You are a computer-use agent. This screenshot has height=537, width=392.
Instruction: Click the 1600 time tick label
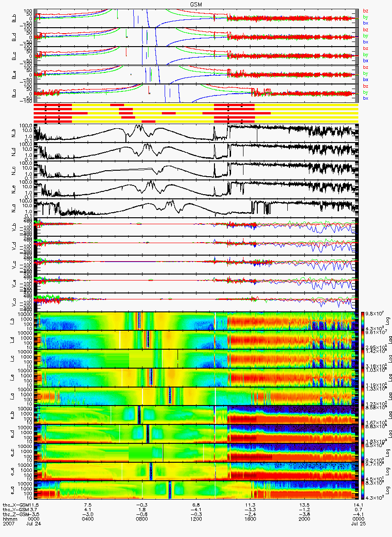(250, 519)
